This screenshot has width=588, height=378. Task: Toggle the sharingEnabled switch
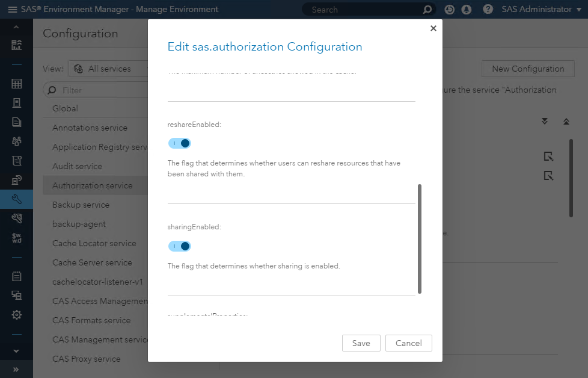click(180, 246)
